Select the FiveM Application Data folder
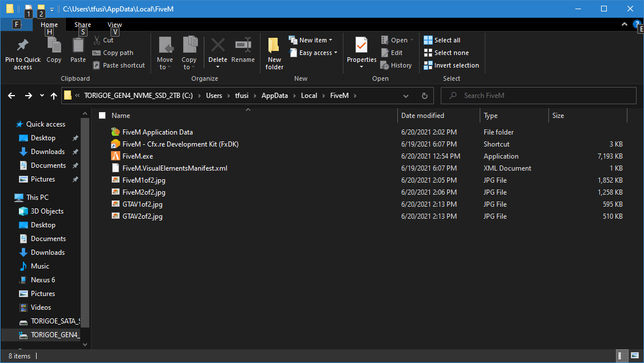The height and width of the screenshot is (363, 644). coord(157,132)
